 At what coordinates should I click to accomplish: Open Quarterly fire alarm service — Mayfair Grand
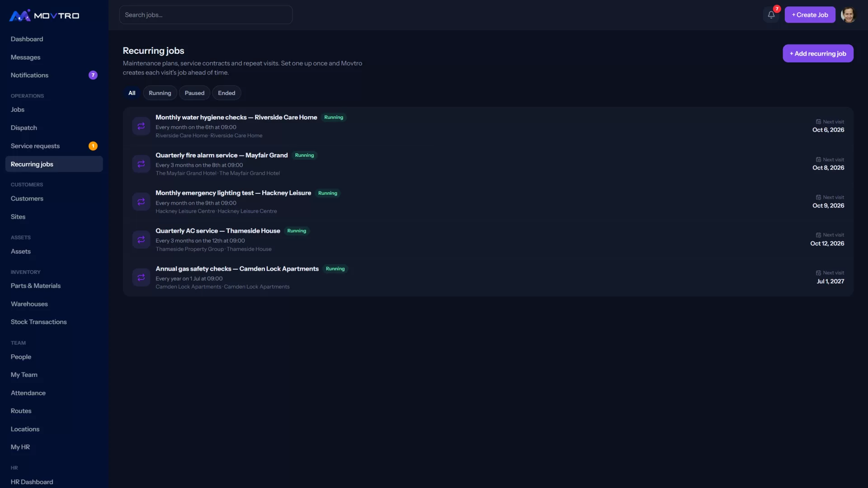pos(488,164)
